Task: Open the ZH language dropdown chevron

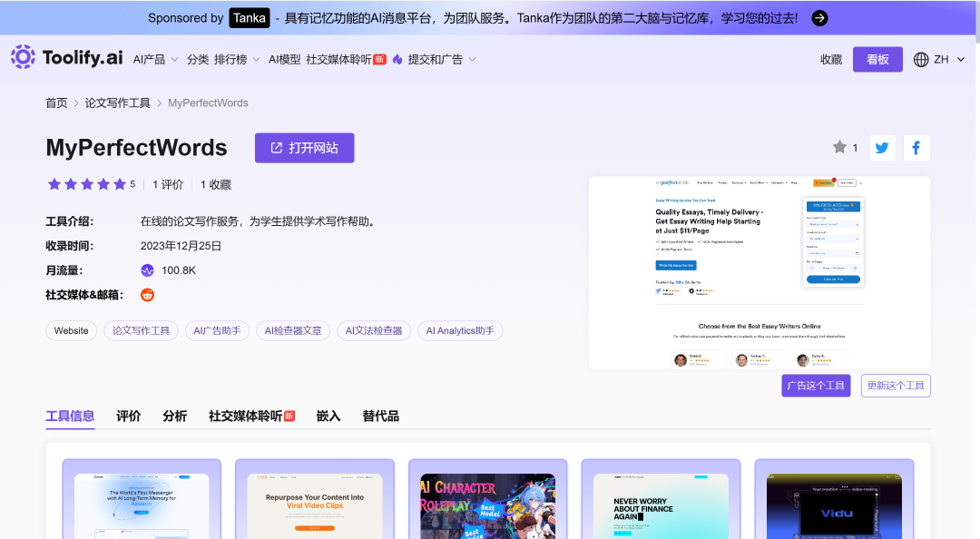Action: coord(961,59)
